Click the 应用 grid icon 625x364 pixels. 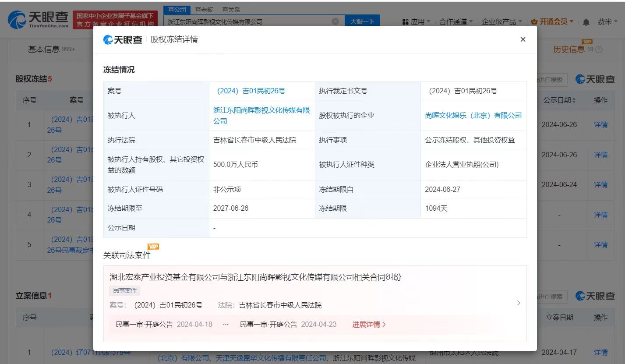(x=405, y=21)
